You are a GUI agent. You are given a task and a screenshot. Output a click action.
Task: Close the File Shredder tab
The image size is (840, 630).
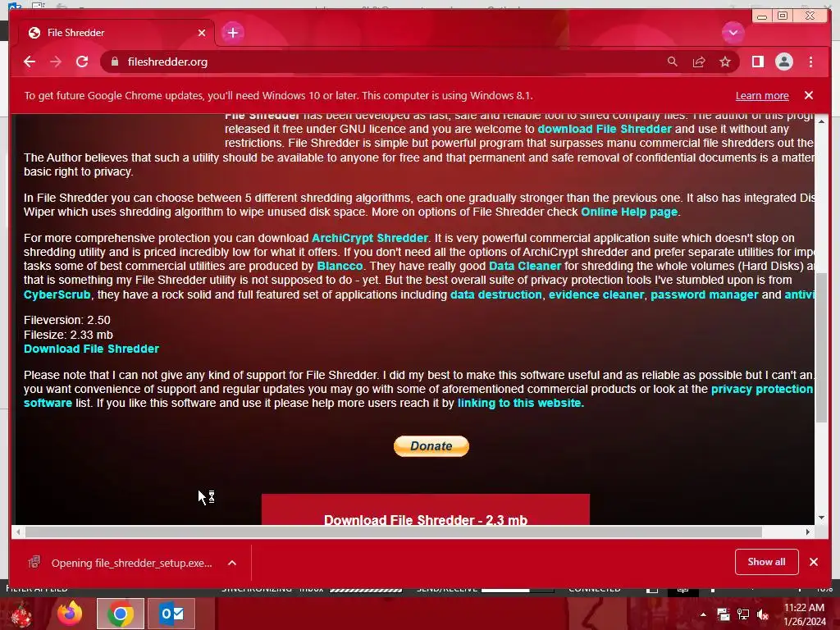tap(202, 33)
